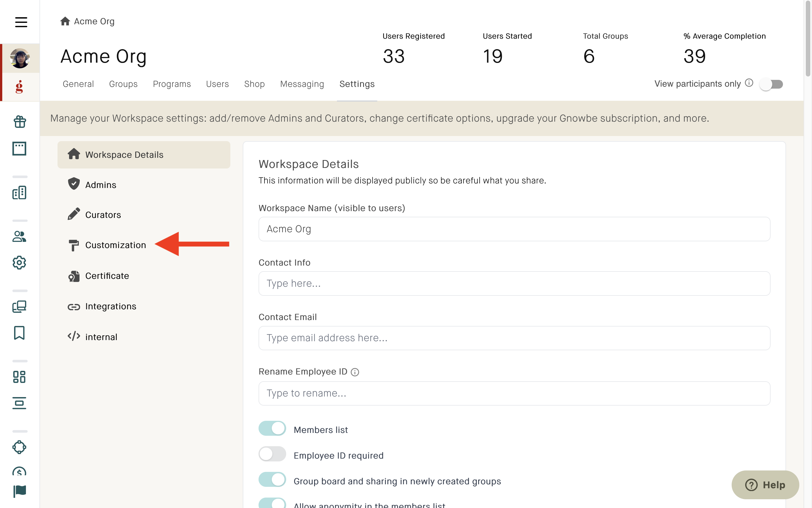Screen dimensions: 812x508
Task: Open the Curators settings section
Action: [x=144, y=215]
